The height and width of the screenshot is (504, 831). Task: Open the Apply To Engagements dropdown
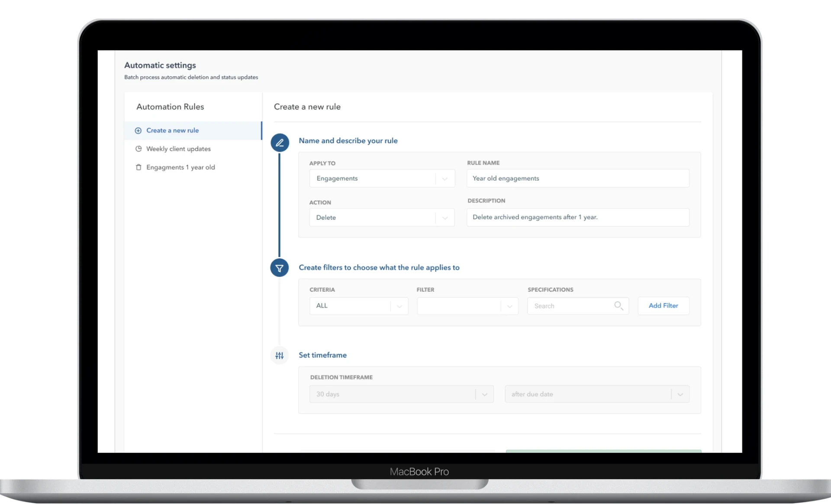click(382, 178)
